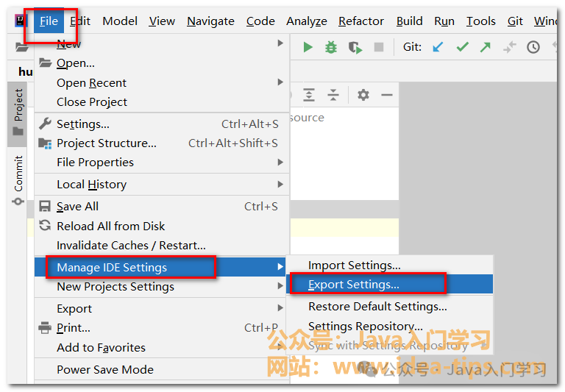Screen dimensions: 565x392
Task: Click the grey Stop square icon
Action: [379, 47]
